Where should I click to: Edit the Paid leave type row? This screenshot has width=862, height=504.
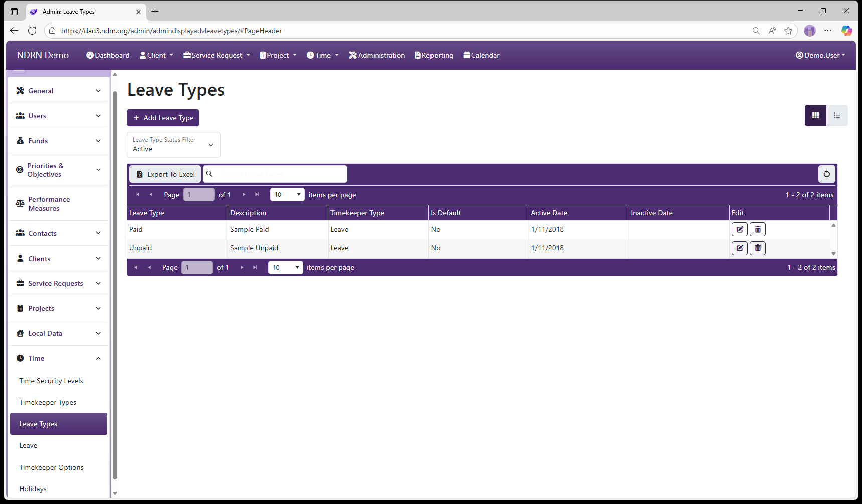pos(740,229)
